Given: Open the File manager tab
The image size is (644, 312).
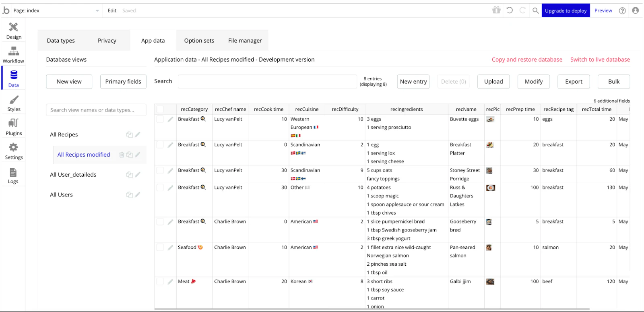Looking at the screenshot, I should [245, 40].
